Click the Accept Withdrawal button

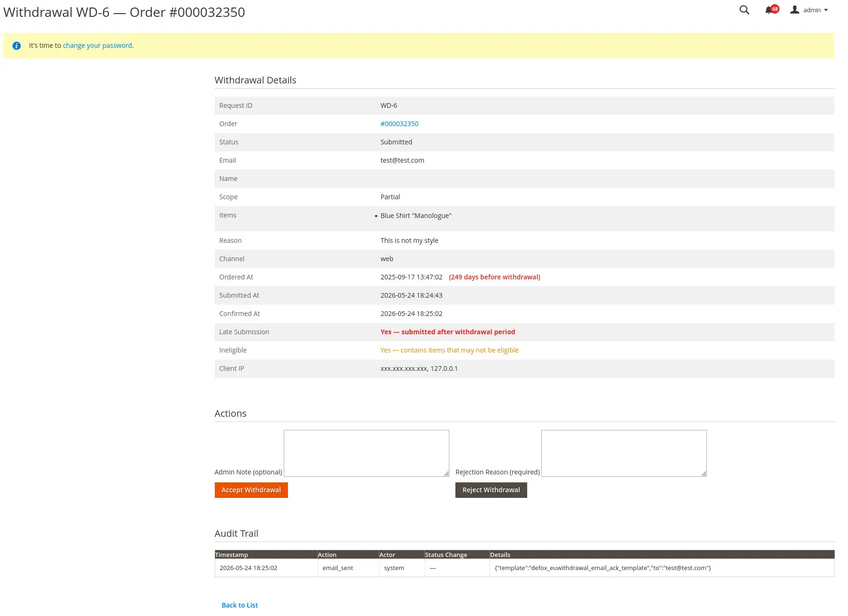[251, 490]
